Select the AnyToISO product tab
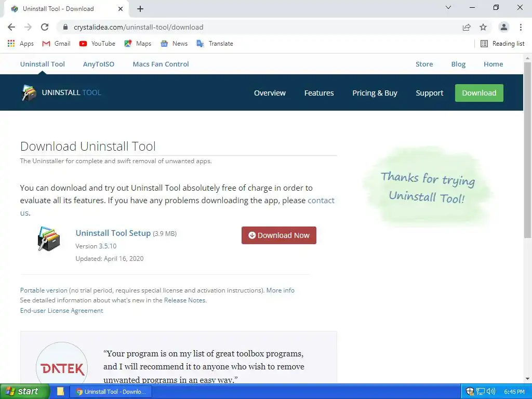 99,64
